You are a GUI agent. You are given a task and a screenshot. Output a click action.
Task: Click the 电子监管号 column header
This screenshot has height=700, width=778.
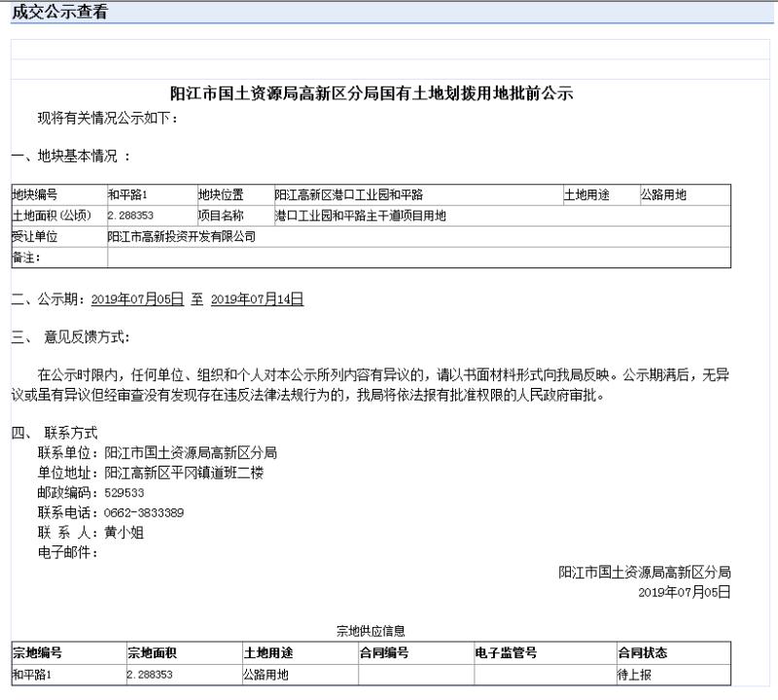pyautogui.click(x=506, y=653)
